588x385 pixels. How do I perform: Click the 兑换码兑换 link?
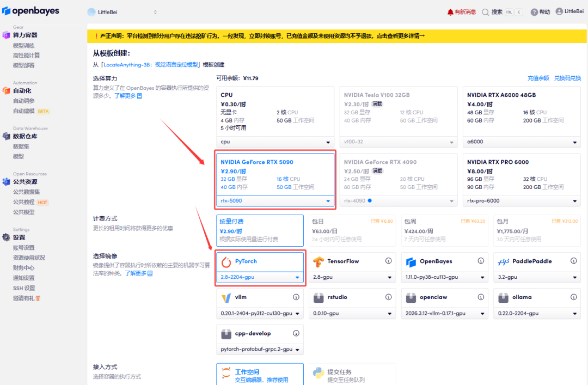coord(567,78)
